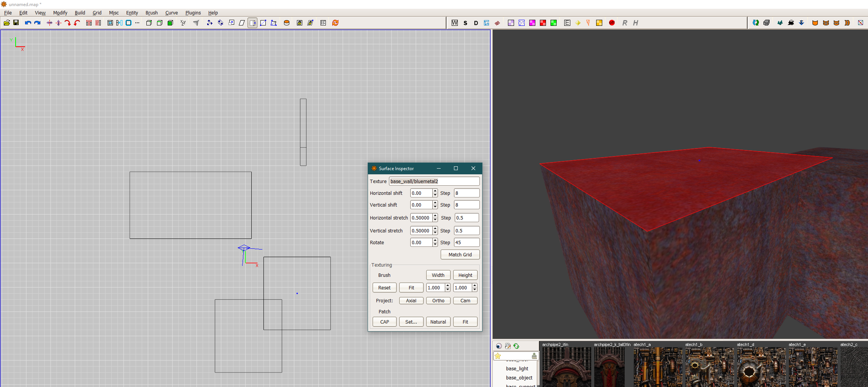868x387 pixels.
Task: Increase the Width fit value stepper
Action: [448, 286]
